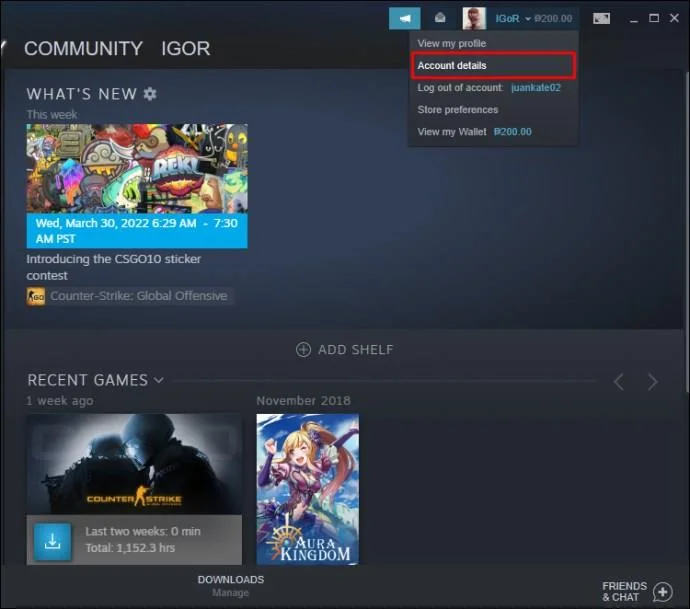Select View my Wallet entry
This screenshot has width=690, height=609.
474,132
